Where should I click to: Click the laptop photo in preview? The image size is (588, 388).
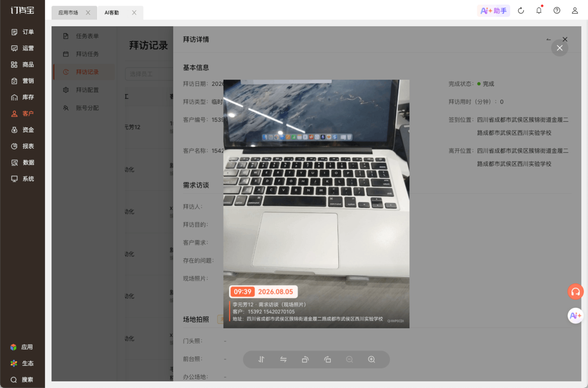pyautogui.click(x=316, y=204)
